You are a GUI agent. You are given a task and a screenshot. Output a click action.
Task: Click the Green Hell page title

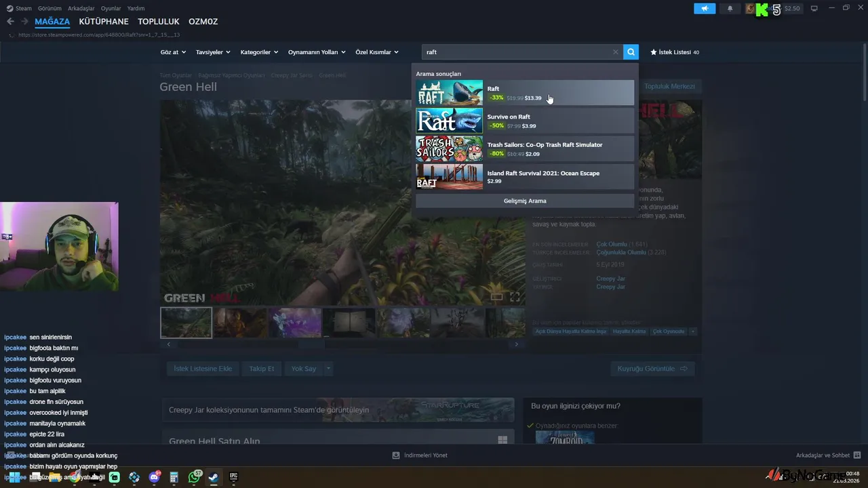(x=188, y=87)
